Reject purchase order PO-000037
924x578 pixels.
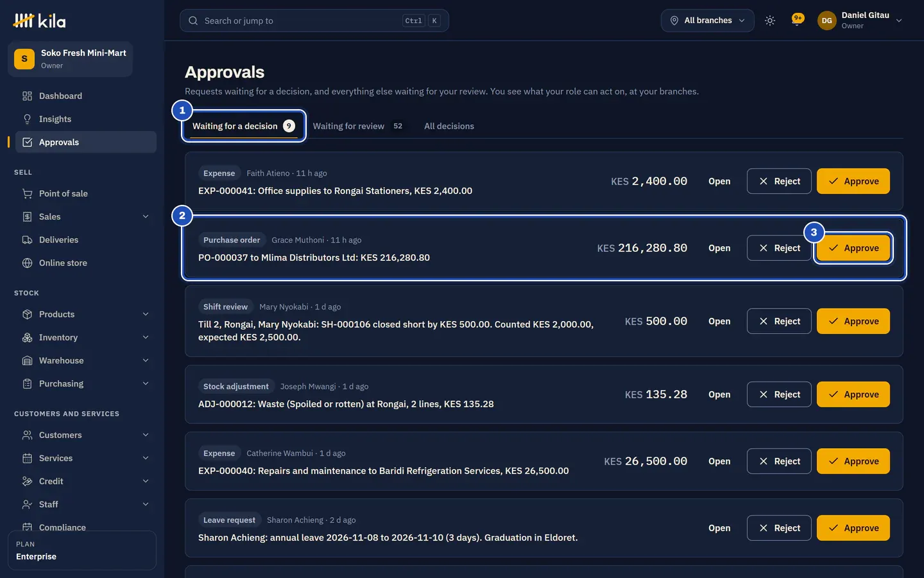pos(779,248)
